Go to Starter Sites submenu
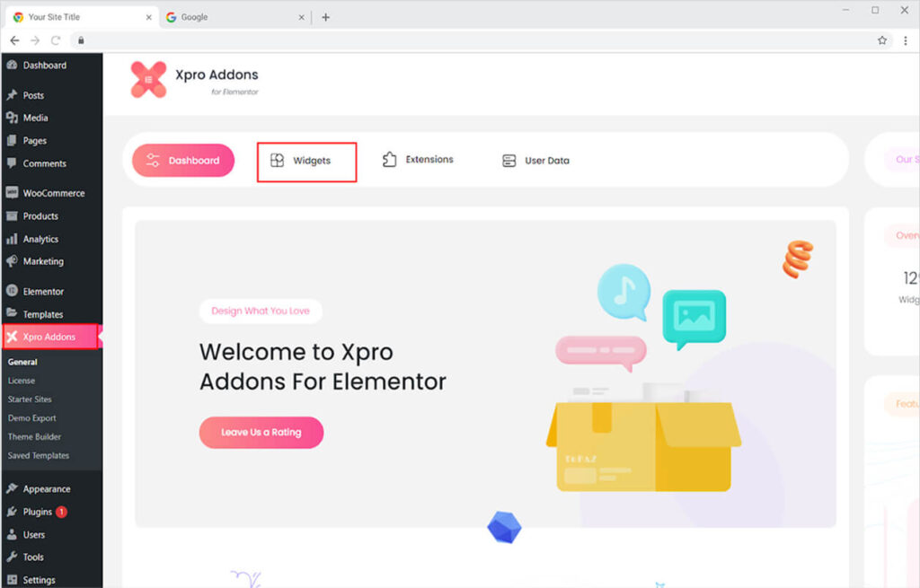The image size is (920, 588). pyautogui.click(x=30, y=399)
